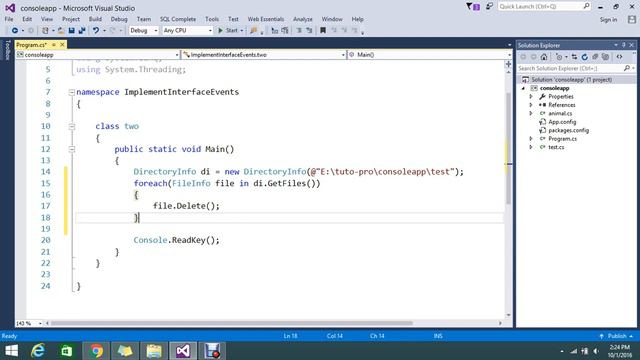Open Google Chrome from the taskbar
The height and width of the screenshot is (360, 640).
tap(96, 351)
